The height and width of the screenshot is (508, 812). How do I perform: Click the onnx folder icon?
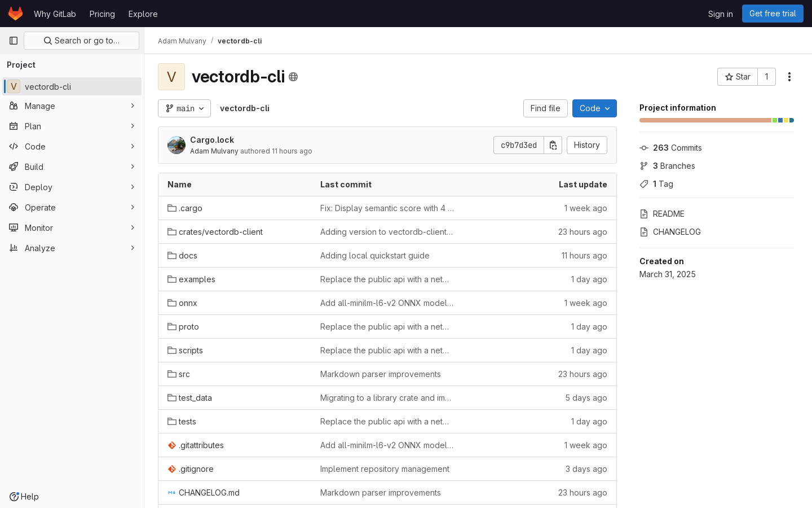click(x=172, y=303)
